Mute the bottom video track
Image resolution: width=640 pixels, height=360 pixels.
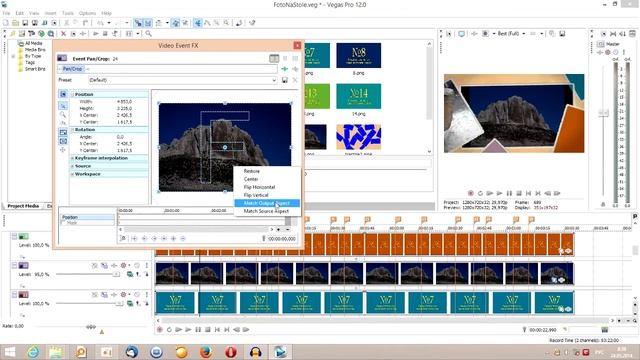[137, 294]
